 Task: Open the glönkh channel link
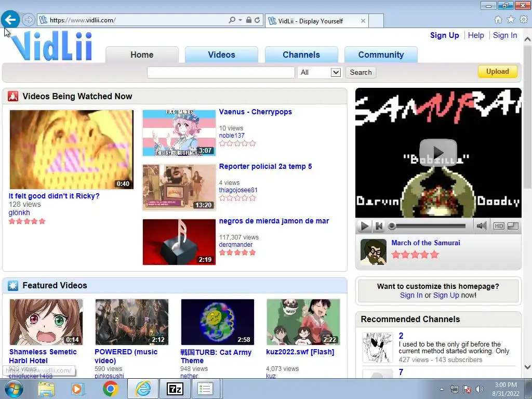tap(19, 212)
